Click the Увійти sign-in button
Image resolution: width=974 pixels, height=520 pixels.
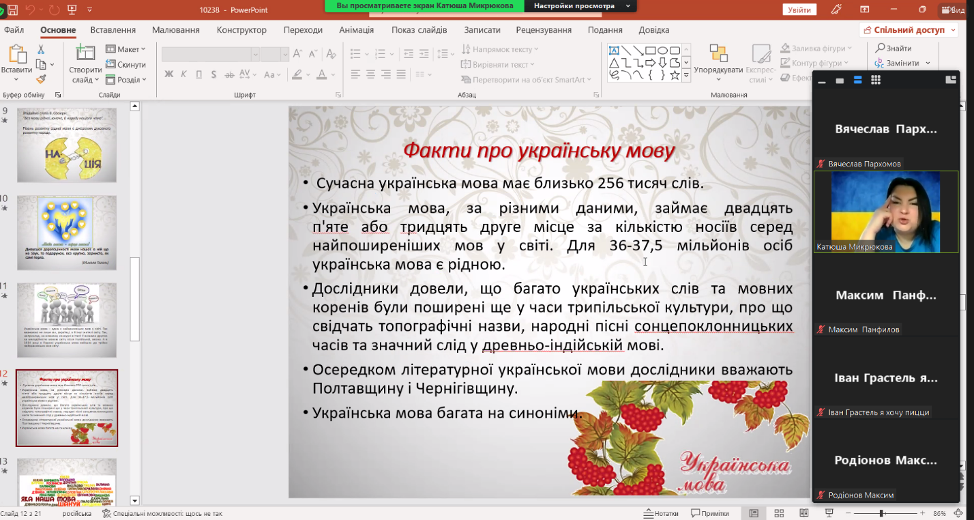click(x=800, y=9)
